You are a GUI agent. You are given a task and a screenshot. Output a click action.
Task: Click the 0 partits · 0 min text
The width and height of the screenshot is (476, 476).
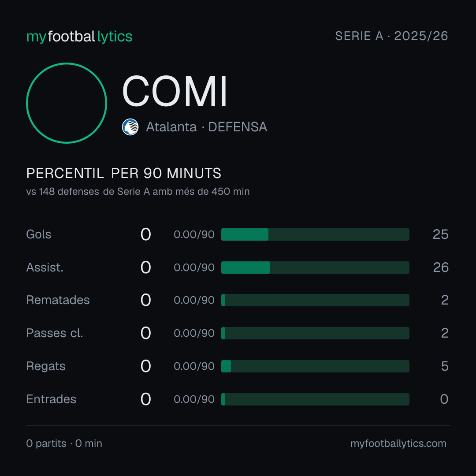(x=64, y=443)
